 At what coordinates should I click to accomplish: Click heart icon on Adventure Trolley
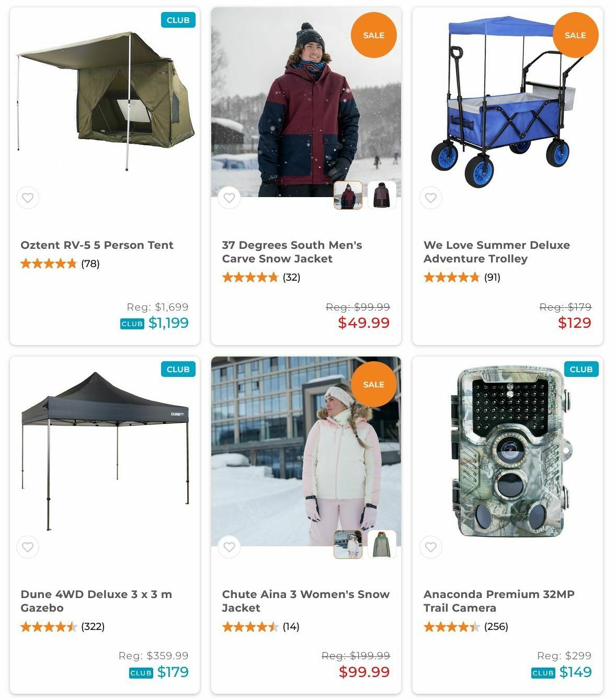pos(431,198)
